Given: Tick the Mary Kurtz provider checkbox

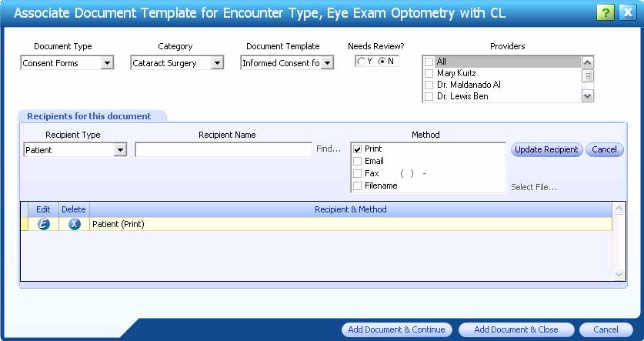Looking at the screenshot, I should coord(429,74).
